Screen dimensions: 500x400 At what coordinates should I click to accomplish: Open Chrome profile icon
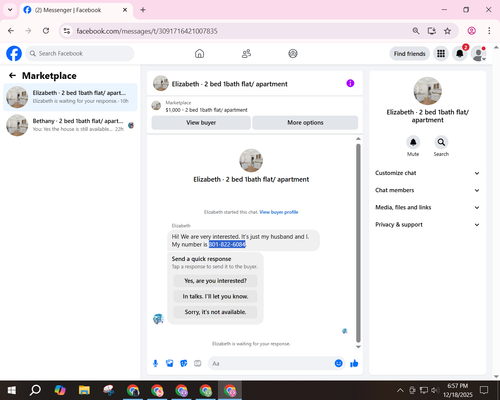tap(471, 31)
